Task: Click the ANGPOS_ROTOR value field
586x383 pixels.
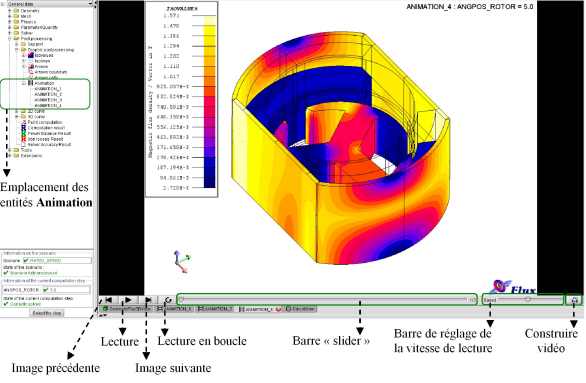Action: pyautogui.click(x=66, y=290)
